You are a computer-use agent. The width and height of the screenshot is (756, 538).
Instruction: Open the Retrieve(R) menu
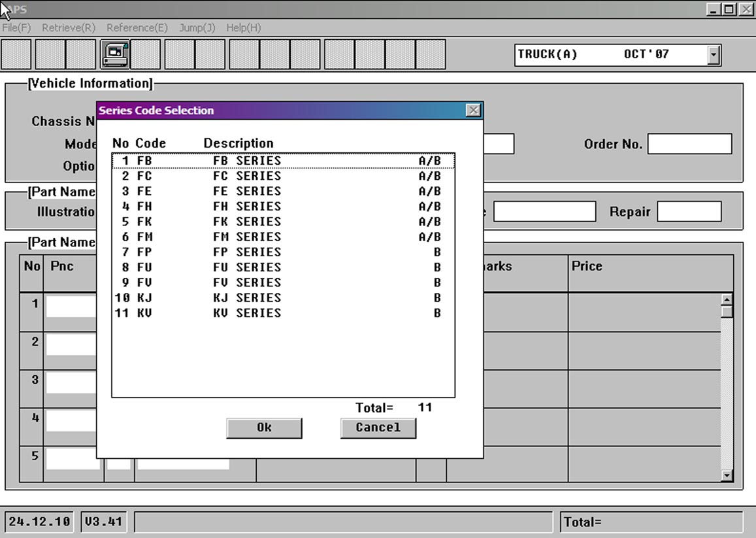69,28
